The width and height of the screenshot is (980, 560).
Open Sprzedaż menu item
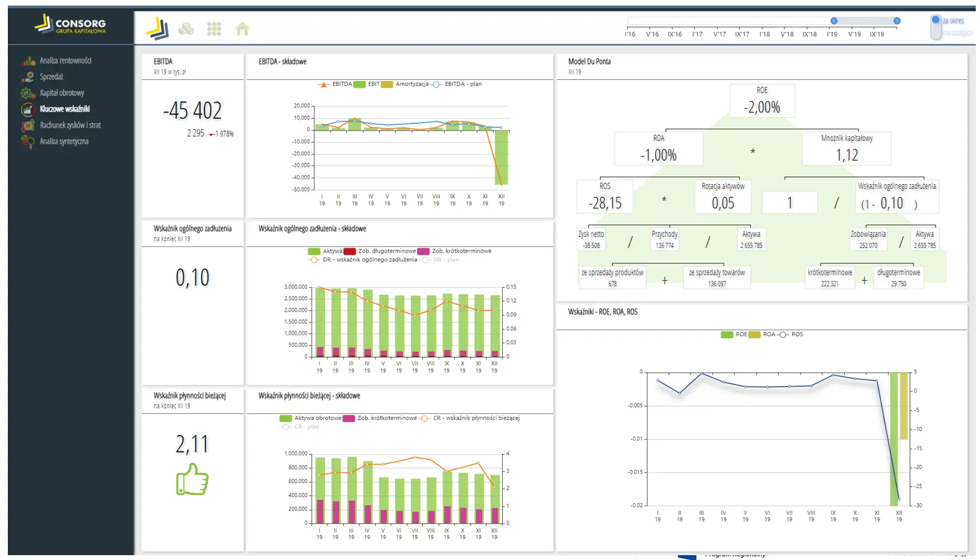click(51, 77)
